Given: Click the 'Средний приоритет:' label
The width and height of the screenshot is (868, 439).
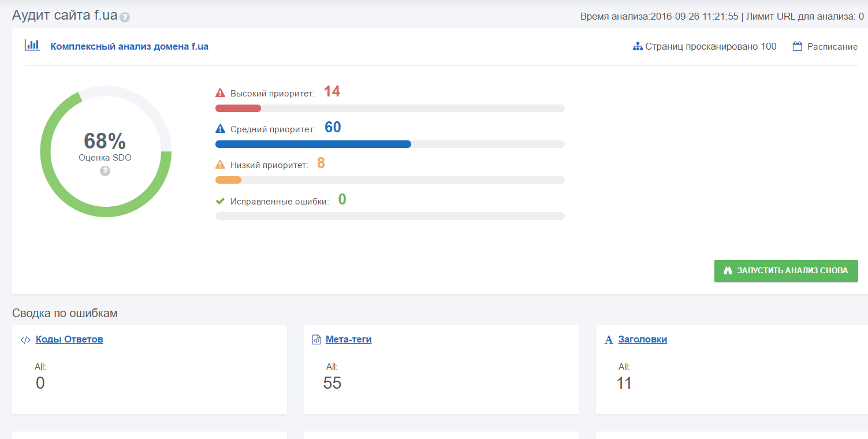Looking at the screenshot, I should (273, 129).
